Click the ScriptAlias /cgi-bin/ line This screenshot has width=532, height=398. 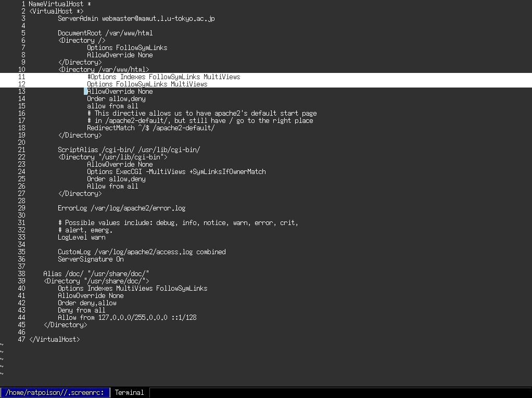click(x=129, y=150)
